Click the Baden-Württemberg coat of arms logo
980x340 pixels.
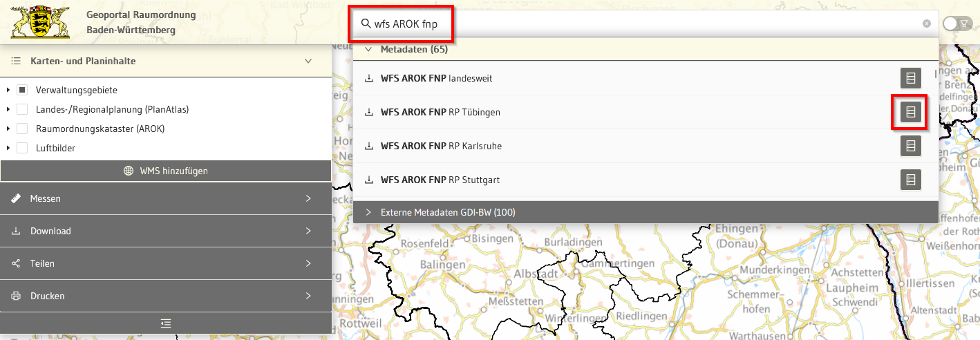(41, 22)
